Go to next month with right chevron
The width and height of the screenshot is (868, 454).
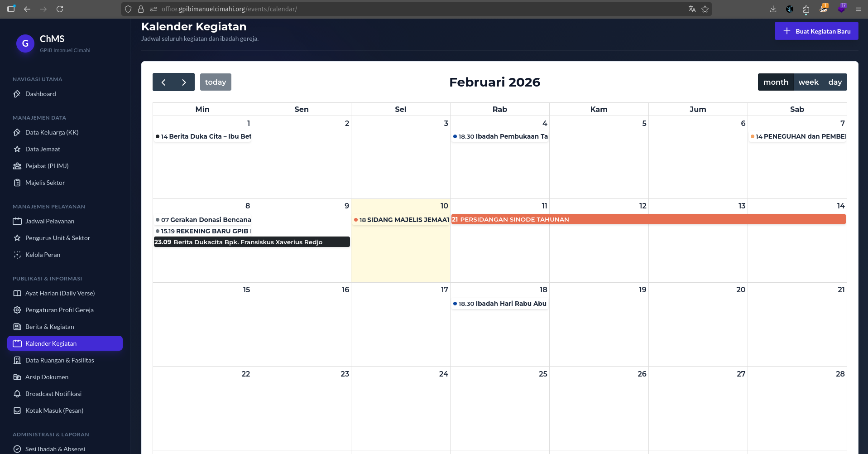184,82
